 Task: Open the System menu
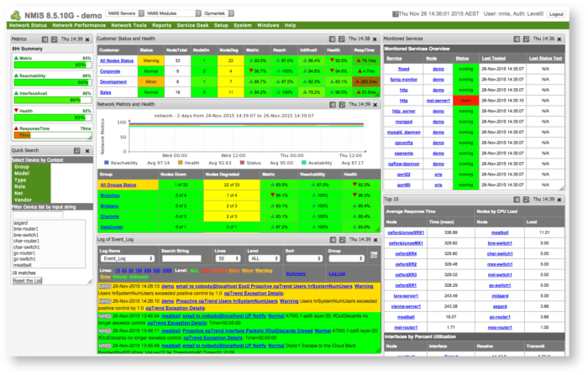coord(243,25)
